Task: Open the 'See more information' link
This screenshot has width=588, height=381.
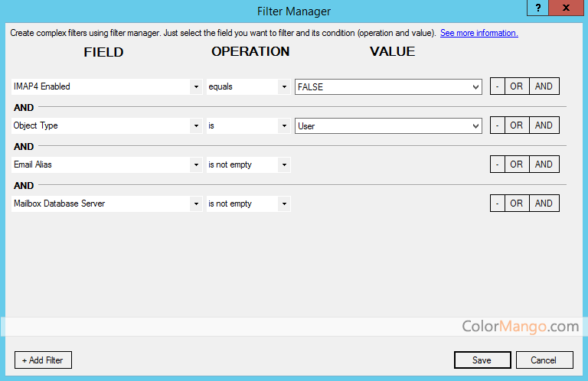Action: coord(479,33)
